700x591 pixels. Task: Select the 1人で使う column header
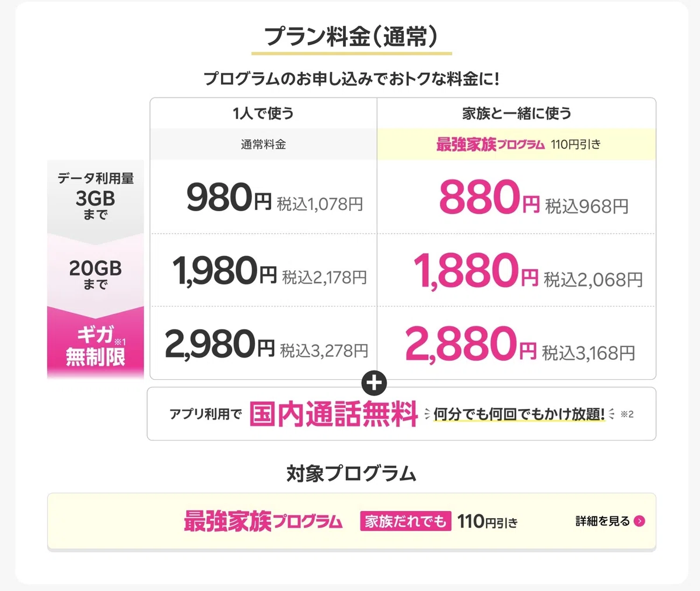click(x=263, y=113)
